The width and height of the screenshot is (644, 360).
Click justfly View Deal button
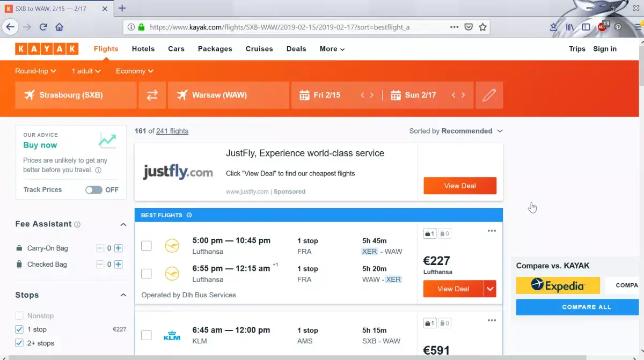[x=460, y=186]
